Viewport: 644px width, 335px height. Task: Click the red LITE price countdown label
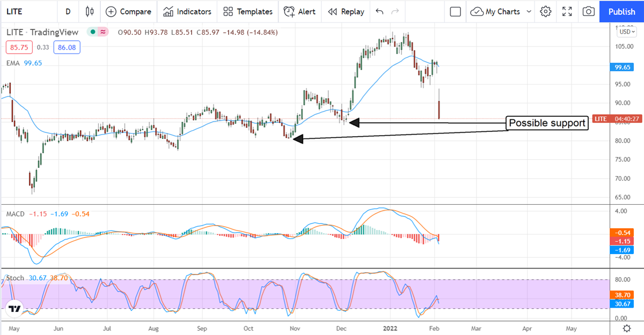point(617,118)
